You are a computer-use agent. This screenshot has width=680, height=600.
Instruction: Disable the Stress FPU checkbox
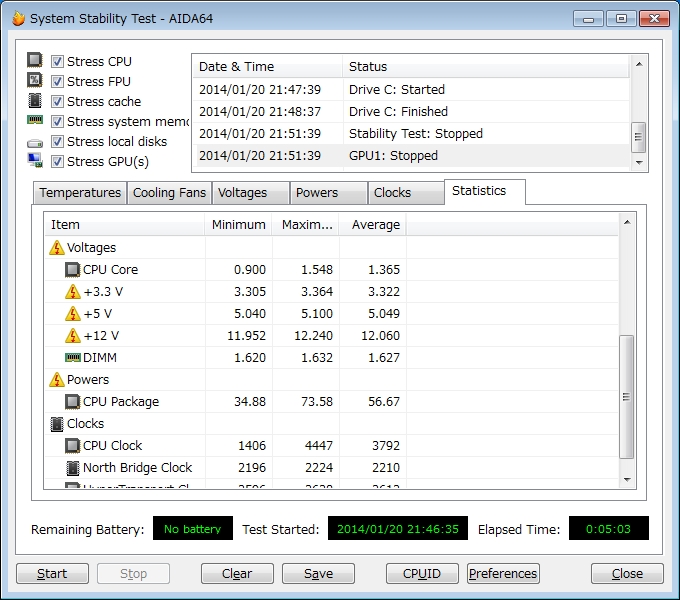[58, 81]
